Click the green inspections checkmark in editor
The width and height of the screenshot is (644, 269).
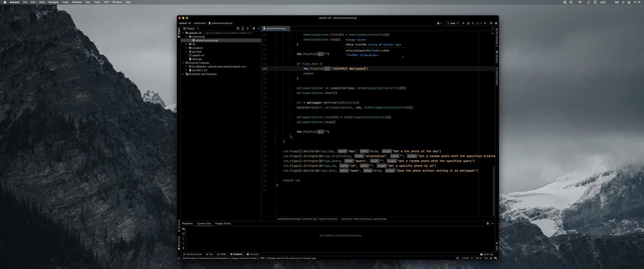[x=493, y=33]
